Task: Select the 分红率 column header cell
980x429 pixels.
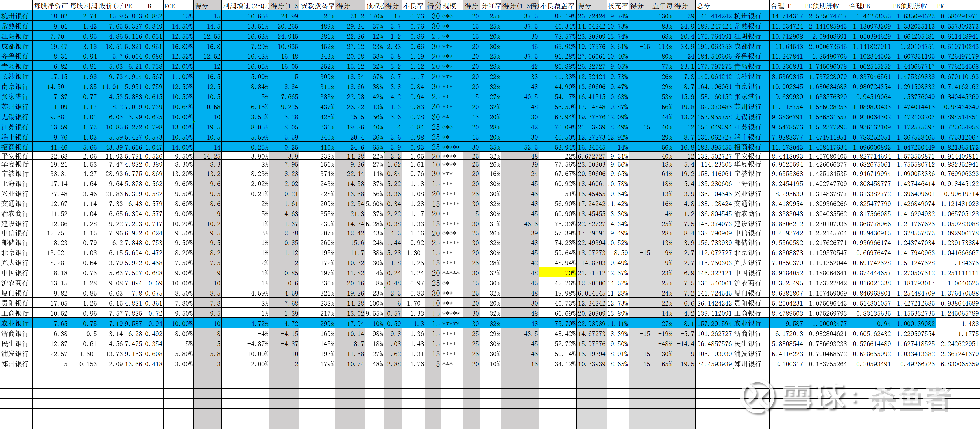Action: (491, 6)
